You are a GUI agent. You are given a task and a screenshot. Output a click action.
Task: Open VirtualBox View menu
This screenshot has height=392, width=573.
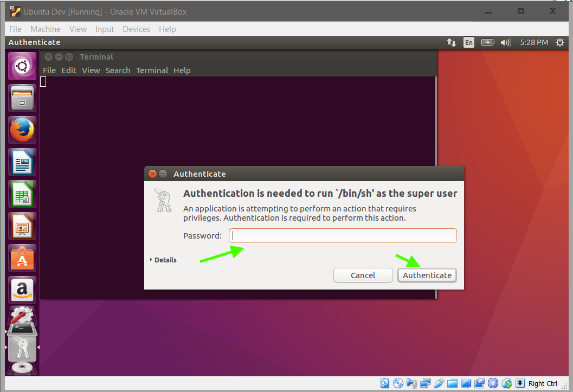click(x=78, y=29)
